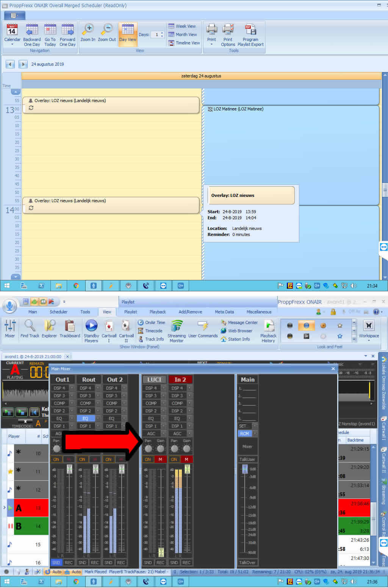Switch to the Meta Data ribbon tab
The image size is (388, 588).
coord(224,312)
